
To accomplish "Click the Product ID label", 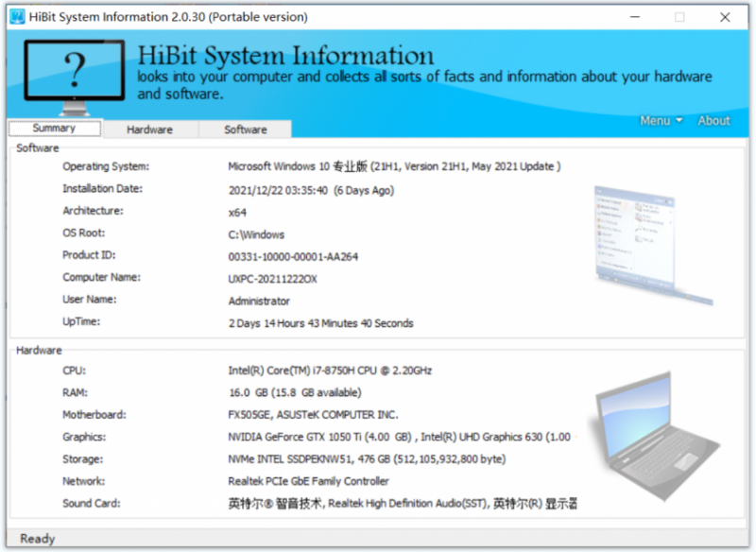I will (x=89, y=255).
